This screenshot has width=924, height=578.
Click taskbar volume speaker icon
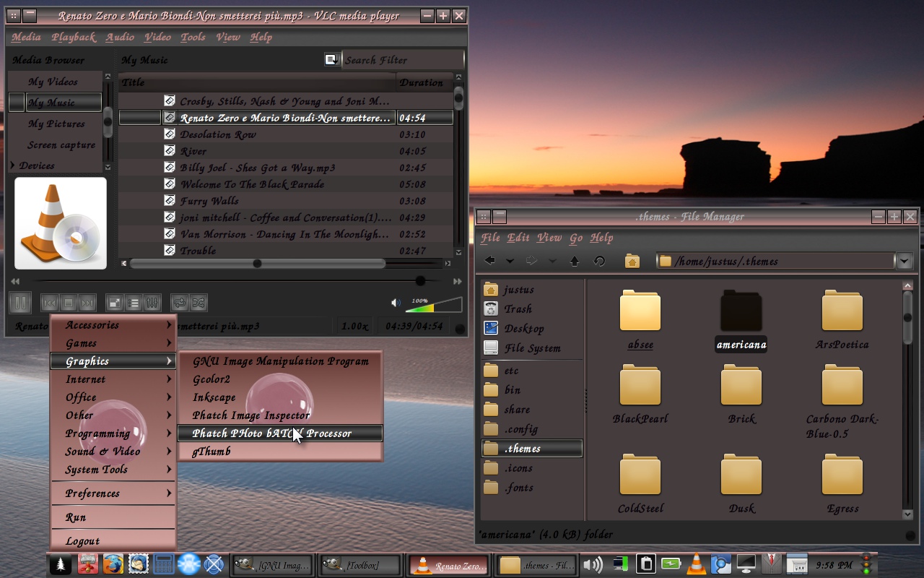pyautogui.click(x=593, y=564)
